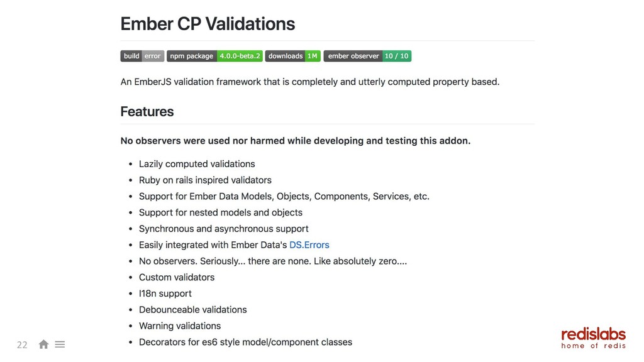This screenshot has height=362, width=644.
Task: Click the Ruby on rails inspired validators item
Action: (x=205, y=180)
